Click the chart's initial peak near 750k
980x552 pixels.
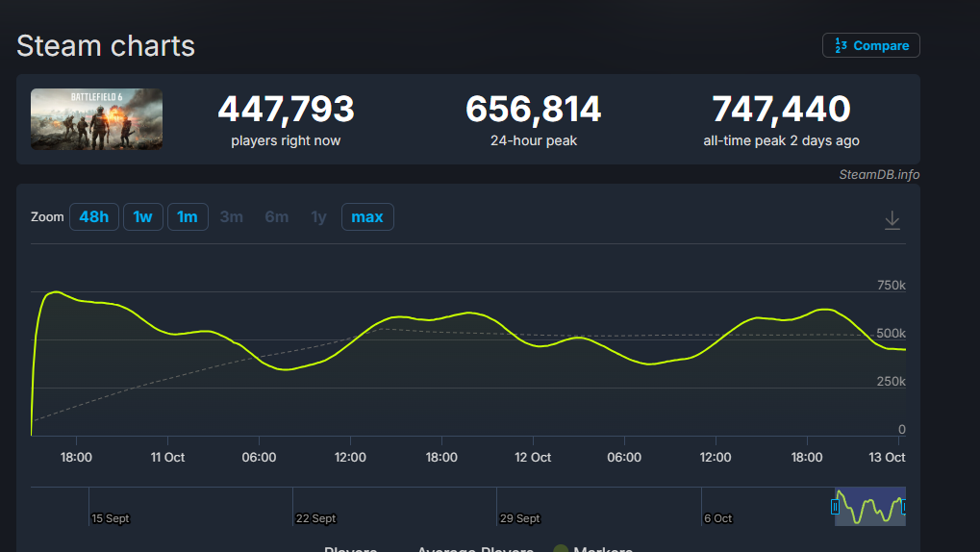(x=56, y=292)
